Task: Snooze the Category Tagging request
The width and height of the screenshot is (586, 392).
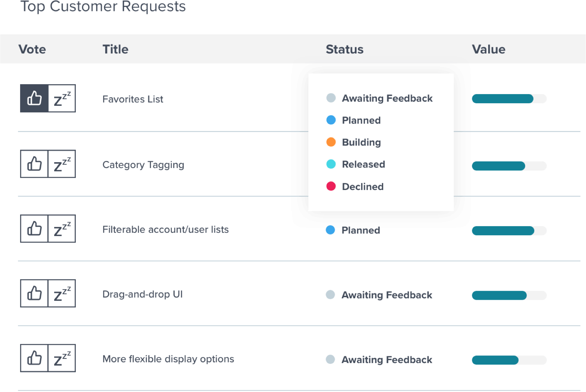Action: pyautogui.click(x=62, y=164)
